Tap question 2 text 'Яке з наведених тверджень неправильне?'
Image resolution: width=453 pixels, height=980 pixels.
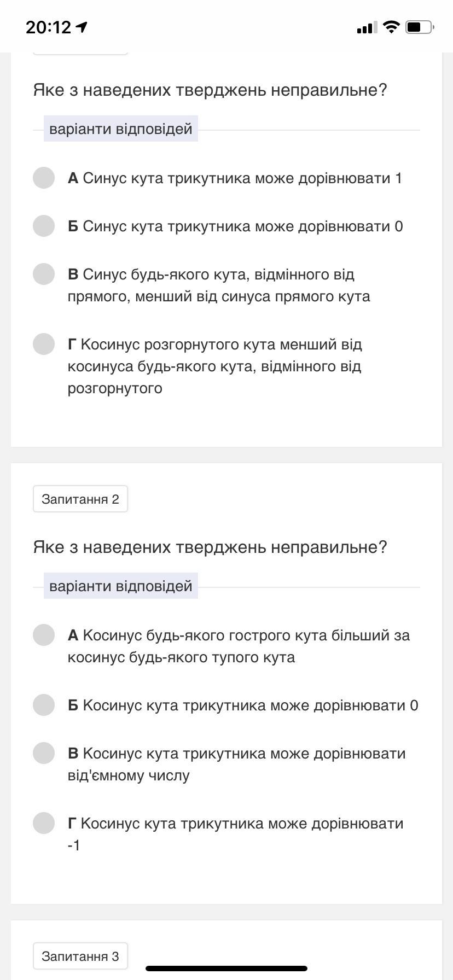[210, 547]
